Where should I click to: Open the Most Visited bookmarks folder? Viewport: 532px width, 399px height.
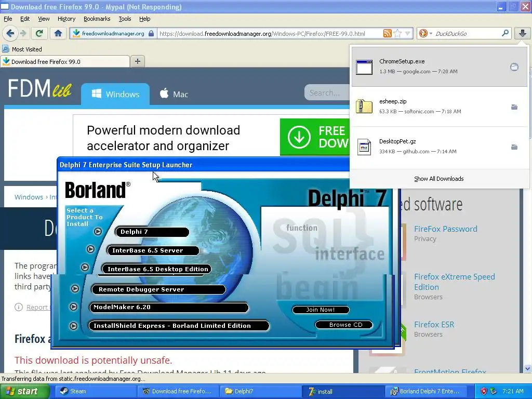point(22,49)
